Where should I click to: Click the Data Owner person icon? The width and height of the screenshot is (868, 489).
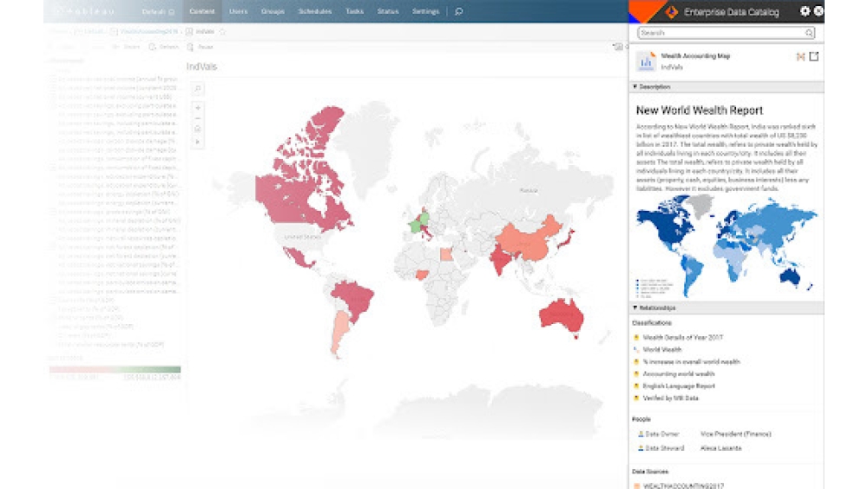click(641, 434)
